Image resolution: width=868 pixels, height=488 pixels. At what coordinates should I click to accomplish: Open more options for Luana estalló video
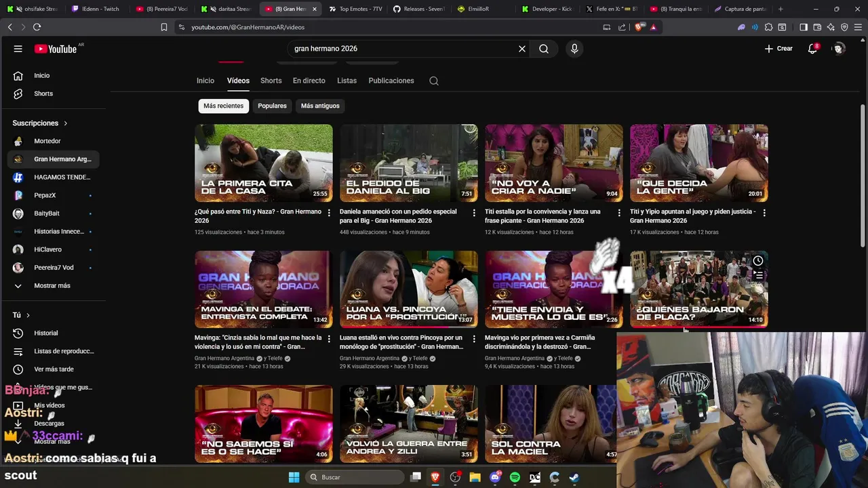pyautogui.click(x=474, y=339)
